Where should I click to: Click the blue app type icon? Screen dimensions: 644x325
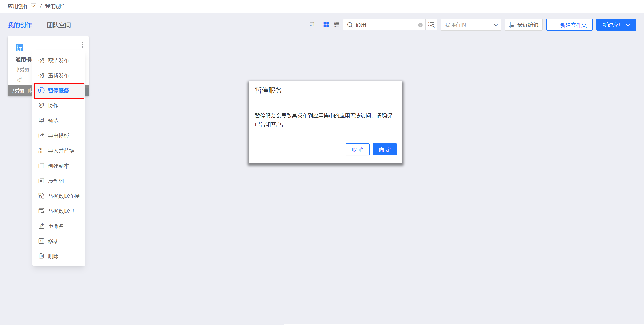click(19, 48)
